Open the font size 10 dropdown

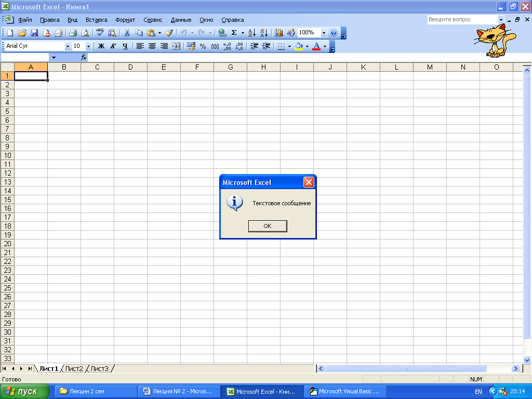[x=88, y=46]
